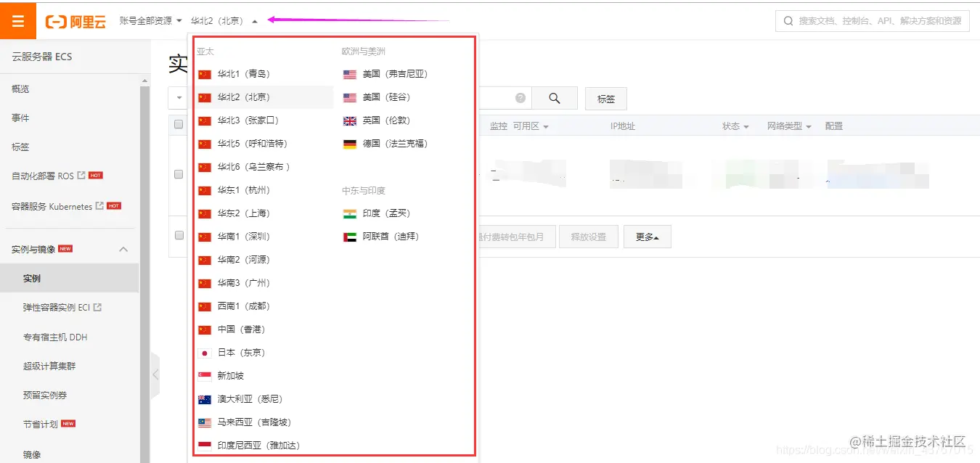Select region 华南1（深圳）

pos(243,237)
